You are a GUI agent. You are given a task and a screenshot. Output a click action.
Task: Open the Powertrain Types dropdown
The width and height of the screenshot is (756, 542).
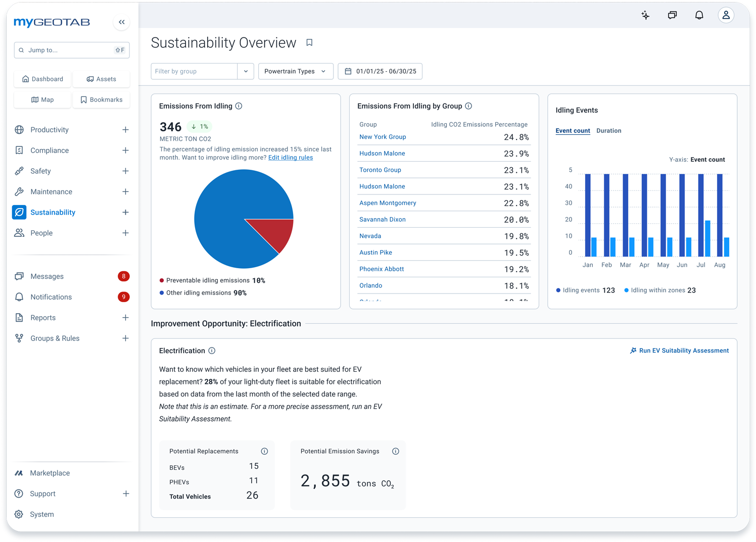(x=295, y=71)
